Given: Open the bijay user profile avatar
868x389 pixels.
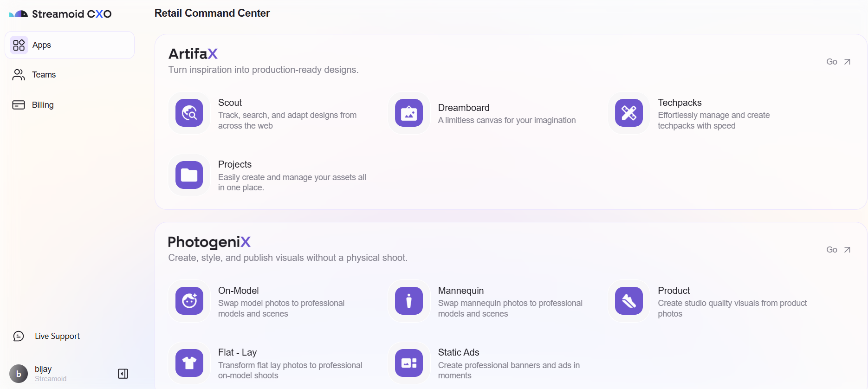Looking at the screenshot, I should [x=19, y=374].
